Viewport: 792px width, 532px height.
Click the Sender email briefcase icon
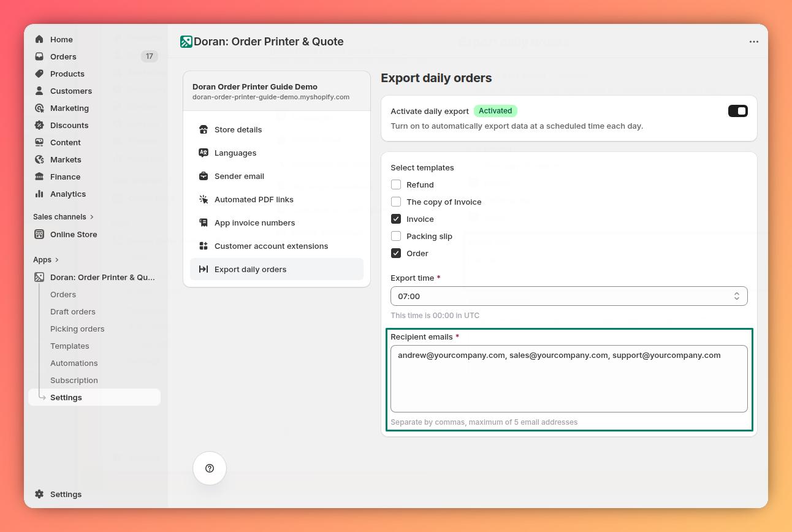point(204,176)
